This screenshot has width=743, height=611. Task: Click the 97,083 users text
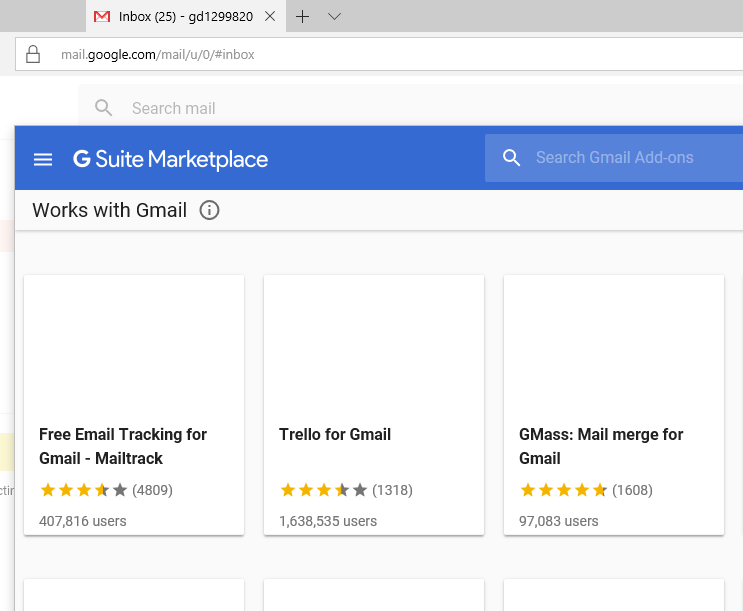click(x=559, y=521)
